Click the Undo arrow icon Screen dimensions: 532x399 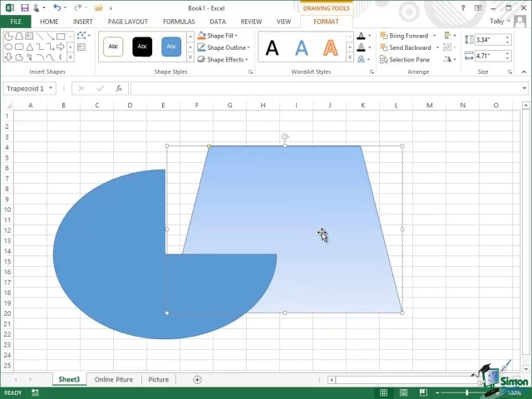56,7
